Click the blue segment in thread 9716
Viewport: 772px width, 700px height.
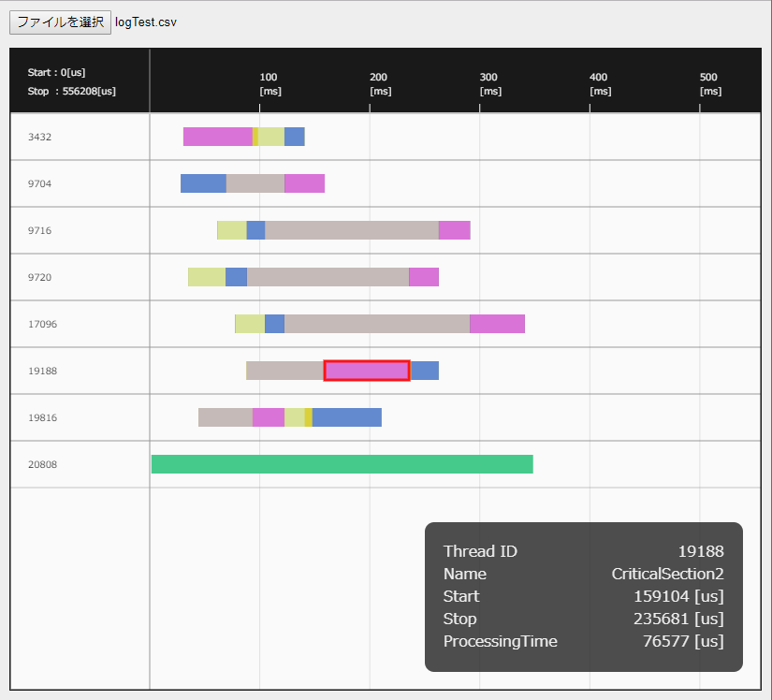point(255,230)
